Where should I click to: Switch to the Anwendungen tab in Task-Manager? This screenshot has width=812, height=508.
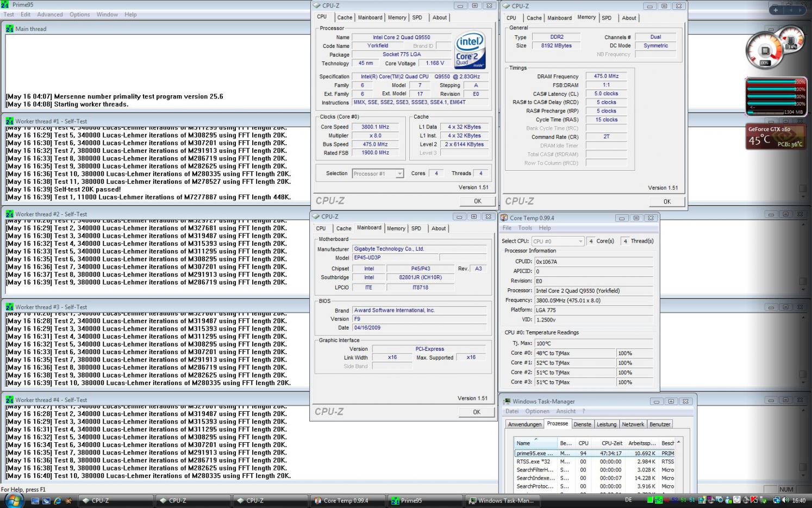(x=524, y=424)
